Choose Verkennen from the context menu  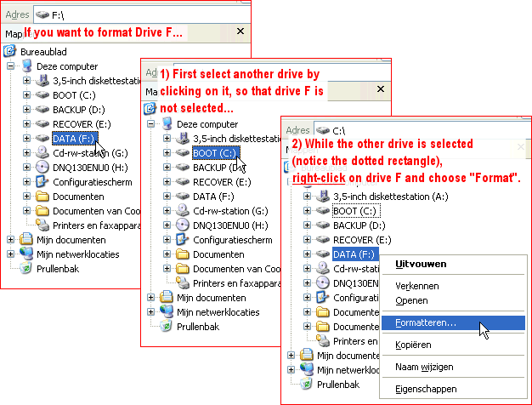coord(416,287)
